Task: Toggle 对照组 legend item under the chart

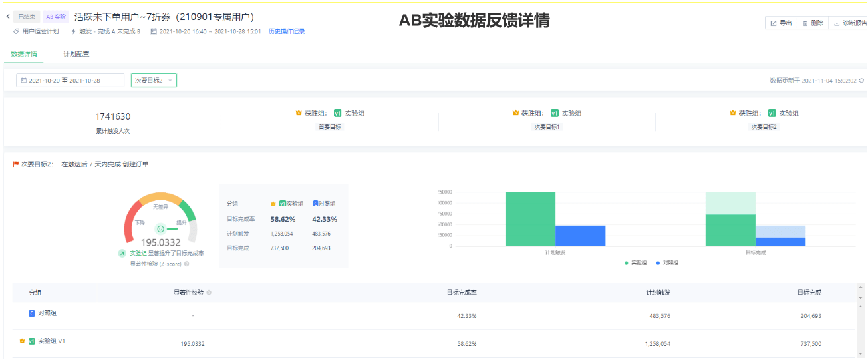Action: point(667,263)
